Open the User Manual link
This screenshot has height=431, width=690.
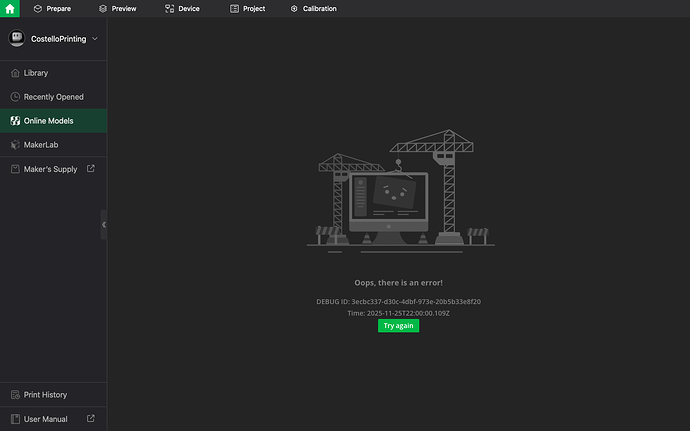coord(53,419)
